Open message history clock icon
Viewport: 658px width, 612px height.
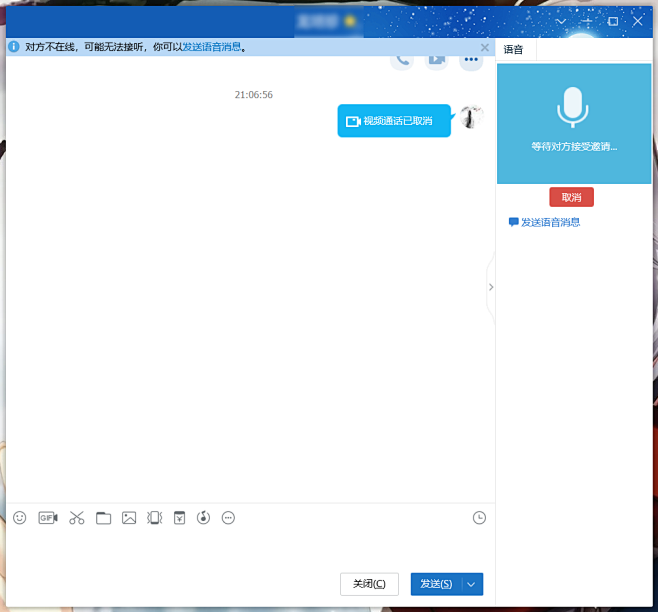click(480, 518)
